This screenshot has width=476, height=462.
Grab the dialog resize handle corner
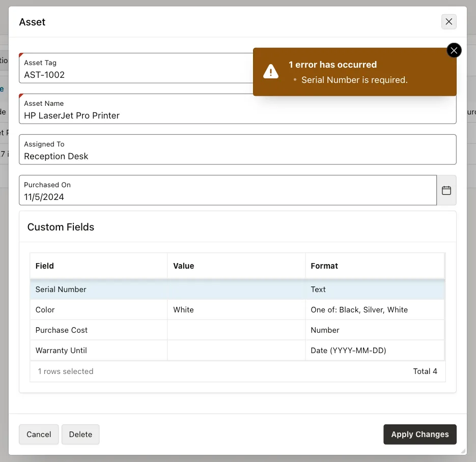point(463,451)
